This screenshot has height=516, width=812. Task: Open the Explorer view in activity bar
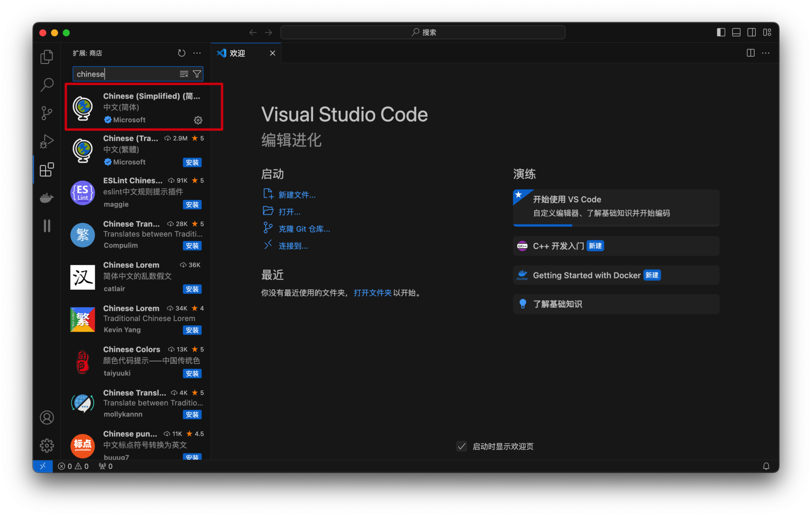click(x=47, y=57)
